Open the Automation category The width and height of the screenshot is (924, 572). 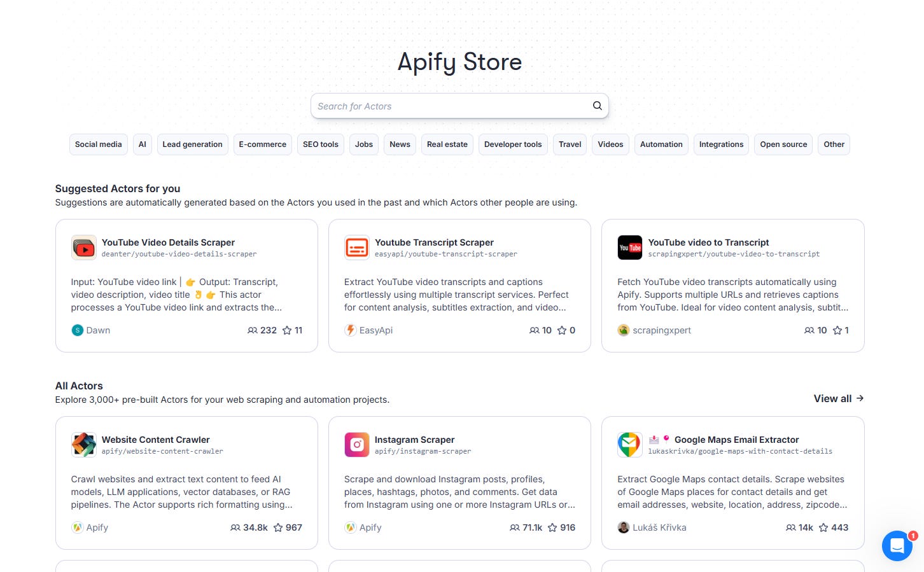pos(661,144)
